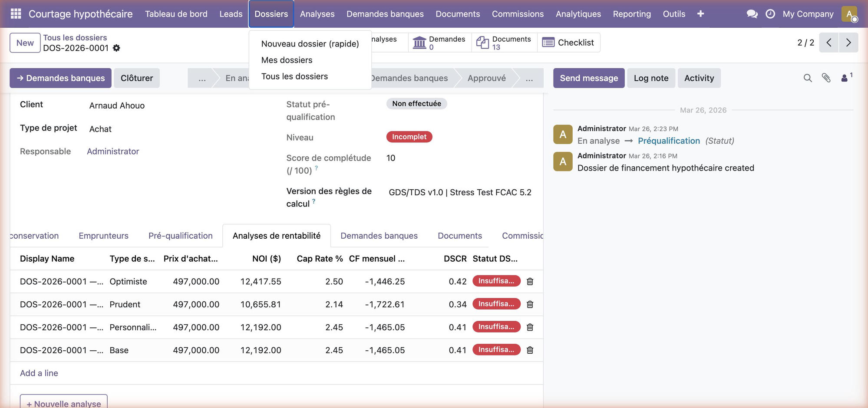
Task: Sort by the Cap Rate % column header
Action: 320,259
